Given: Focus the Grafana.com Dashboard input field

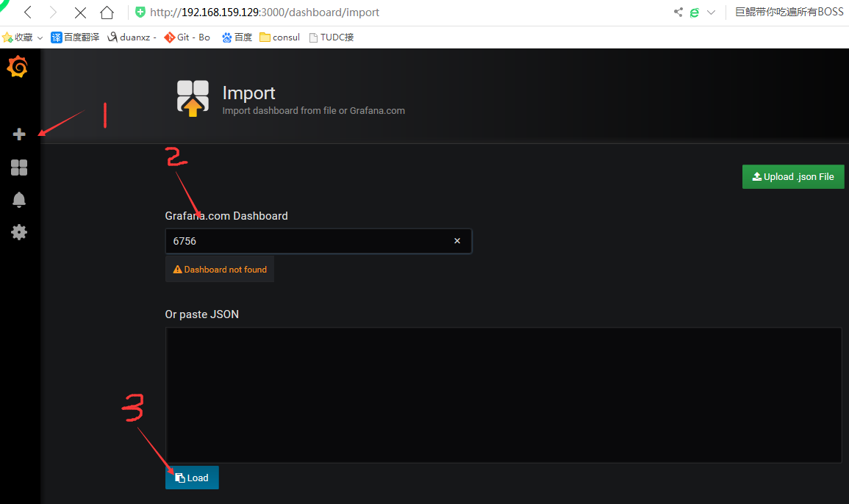Looking at the screenshot, I should pyautogui.click(x=318, y=241).
